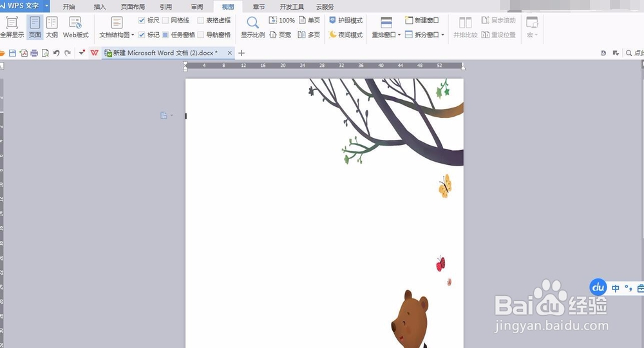Select the 页面 page view button
Viewport: 644px width, 348px height.
35,27
